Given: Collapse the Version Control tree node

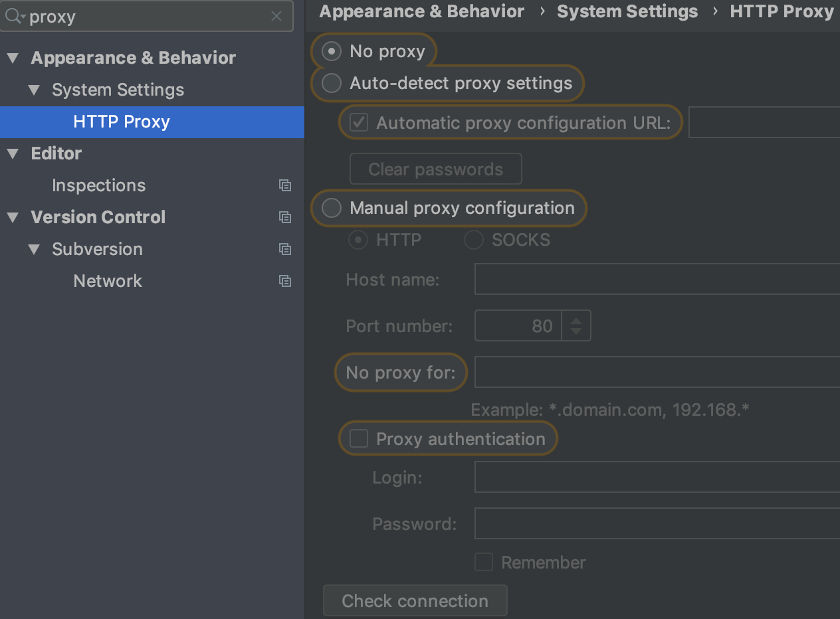Looking at the screenshot, I should coord(13,217).
